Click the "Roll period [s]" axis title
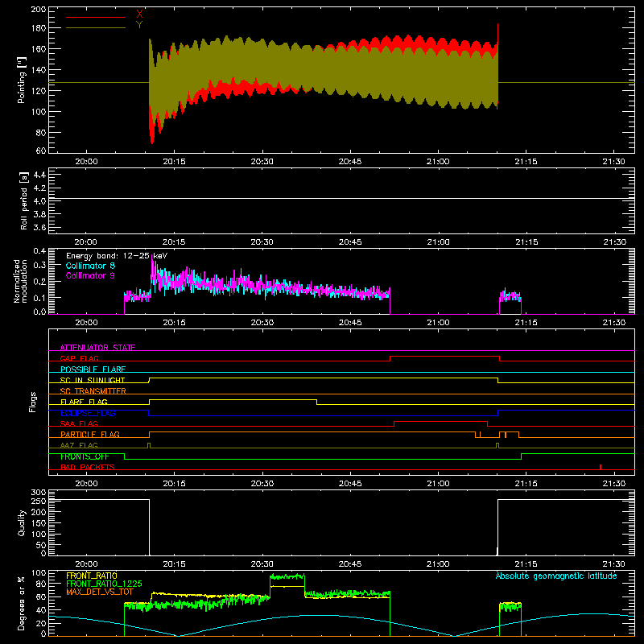Screen dimensions: 644x644 pos(24,200)
